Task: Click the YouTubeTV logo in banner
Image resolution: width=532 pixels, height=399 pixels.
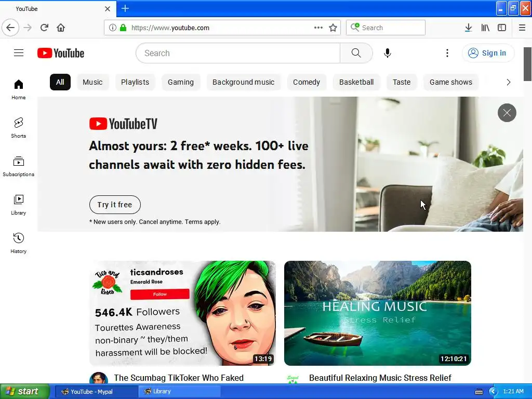Action: point(123,124)
